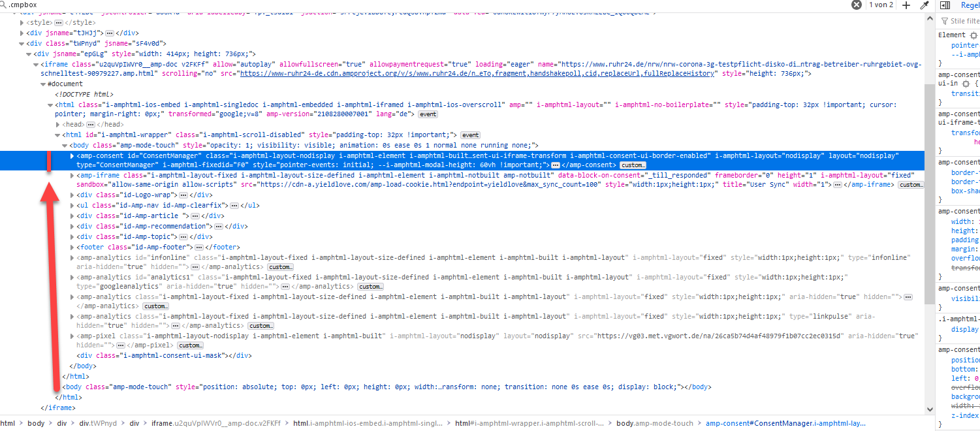The image size is (980, 431).
Task: Click the scroll-up arrow of the DOM tree scrollbar
Action: (x=930, y=18)
